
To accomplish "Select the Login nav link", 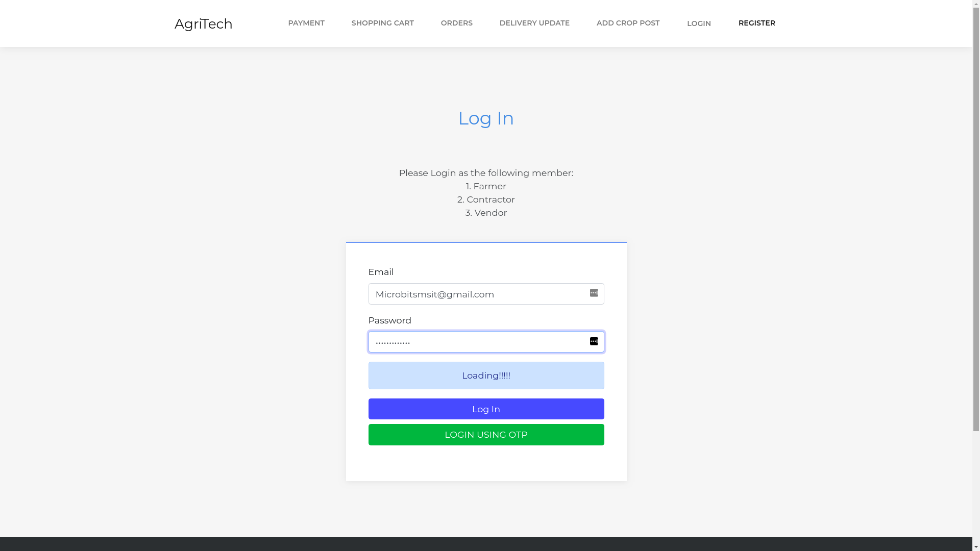I will click(699, 23).
